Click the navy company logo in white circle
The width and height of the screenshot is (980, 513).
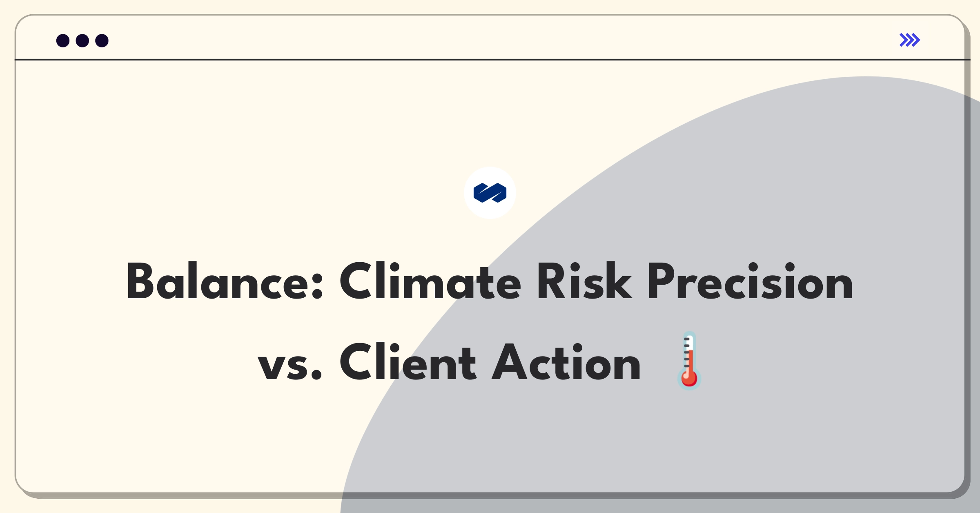pos(490,193)
